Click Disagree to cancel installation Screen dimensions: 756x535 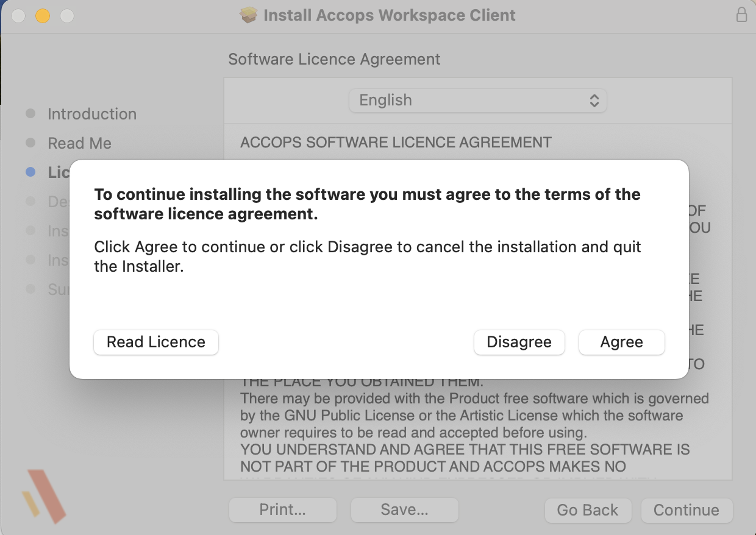(519, 342)
